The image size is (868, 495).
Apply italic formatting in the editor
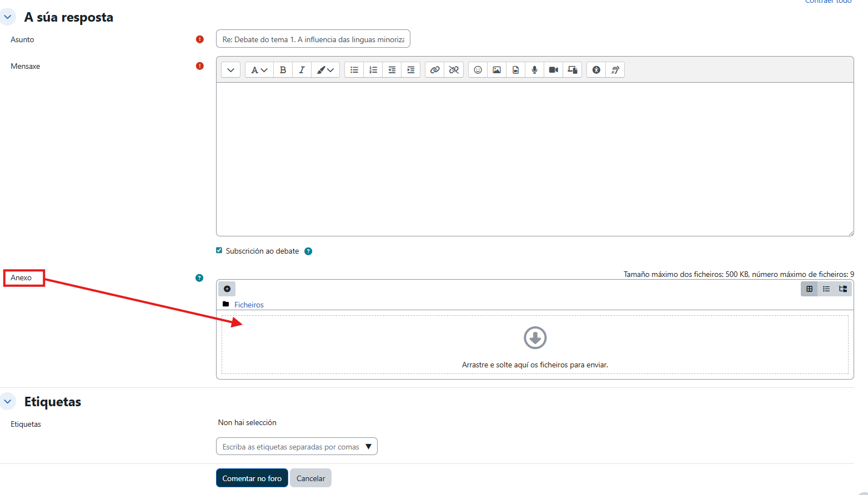click(x=302, y=70)
